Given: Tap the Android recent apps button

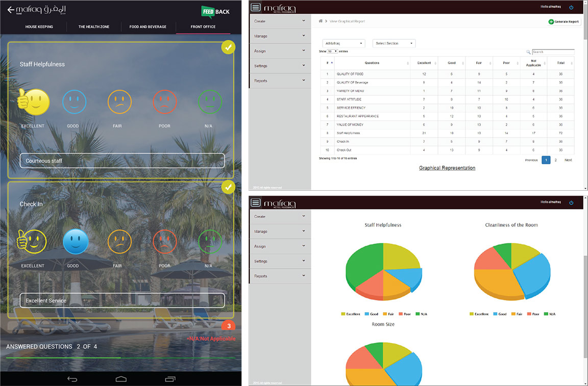Looking at the screenshot, I should (170, 379).
